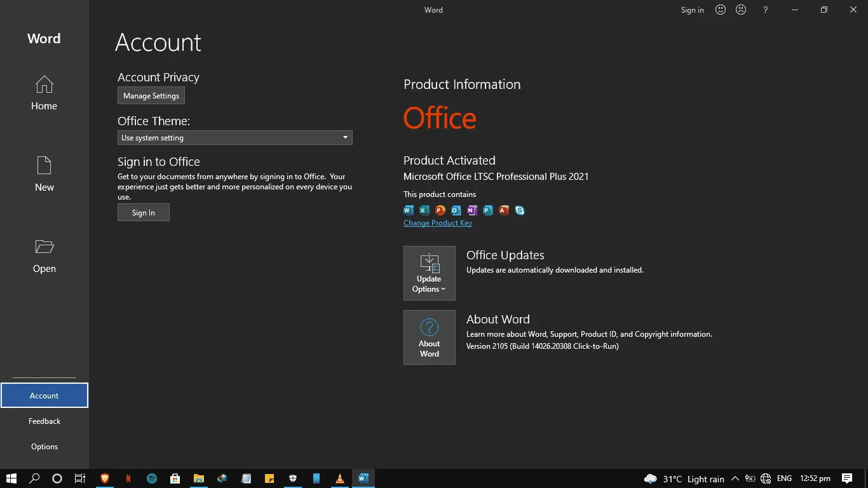Viewport: 868px width, 488px height.
Task: Click the Publisher product icon
Action: click(x=488, y=210)
